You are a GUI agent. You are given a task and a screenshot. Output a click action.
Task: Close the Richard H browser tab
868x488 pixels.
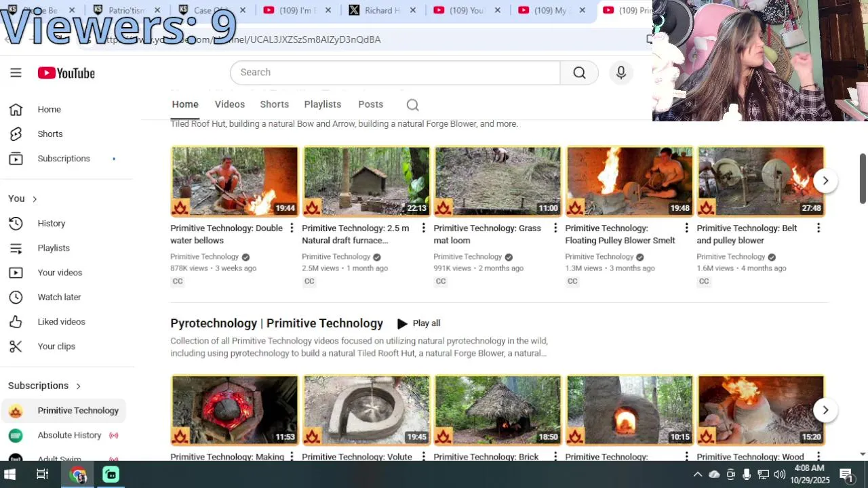click(413, 10)
